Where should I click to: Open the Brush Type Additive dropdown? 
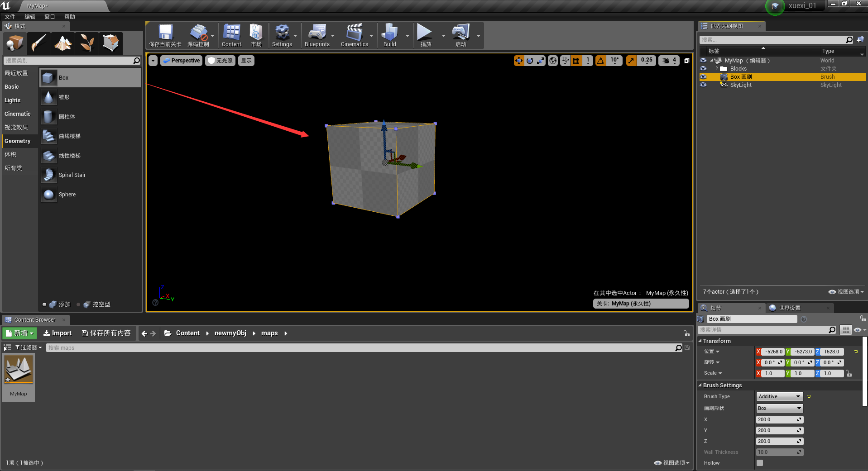[x=779, y=396]
